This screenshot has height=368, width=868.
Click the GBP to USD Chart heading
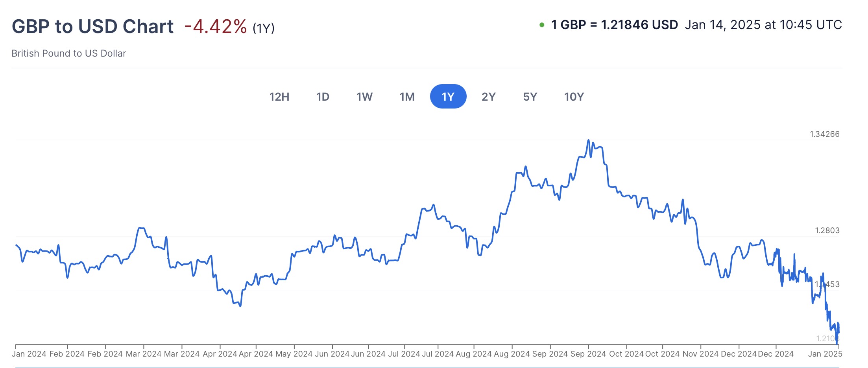(x=93, y=27)
